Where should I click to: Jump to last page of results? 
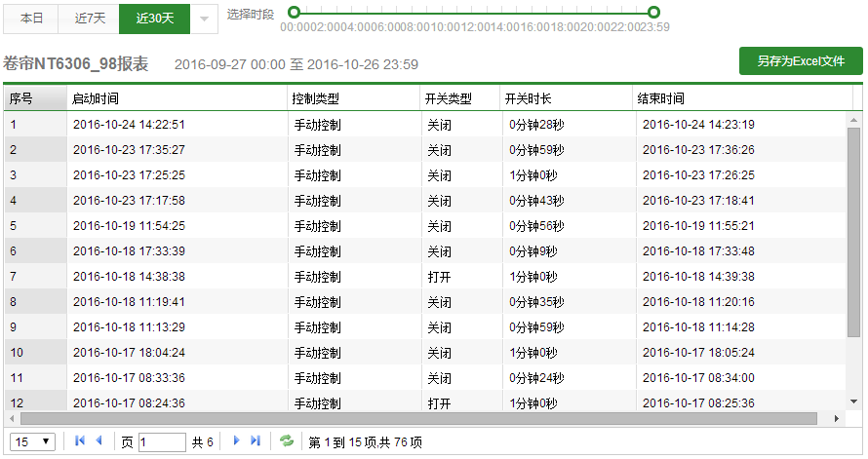coord(256,441)
